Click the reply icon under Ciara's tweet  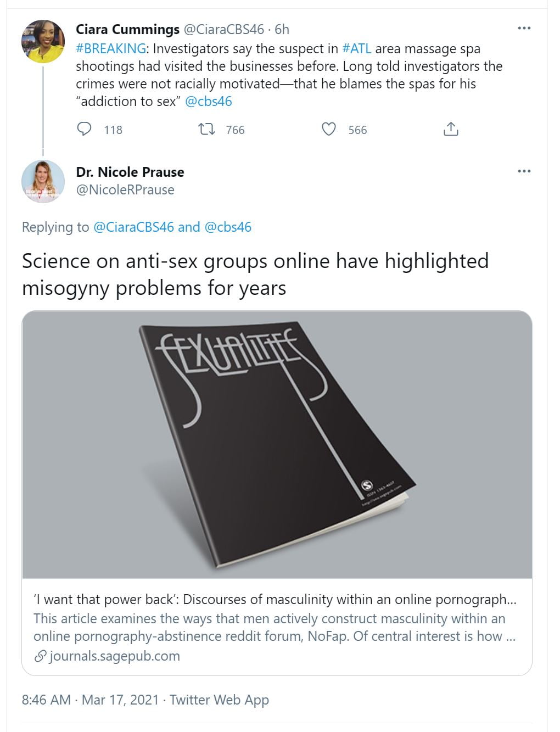tap(84, 129)
